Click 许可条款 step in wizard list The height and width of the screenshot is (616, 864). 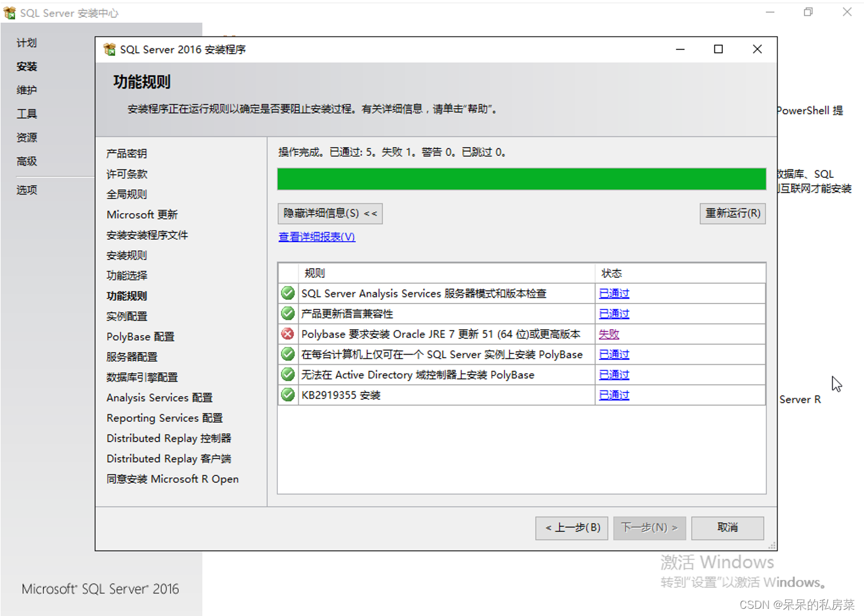point(126,174)
